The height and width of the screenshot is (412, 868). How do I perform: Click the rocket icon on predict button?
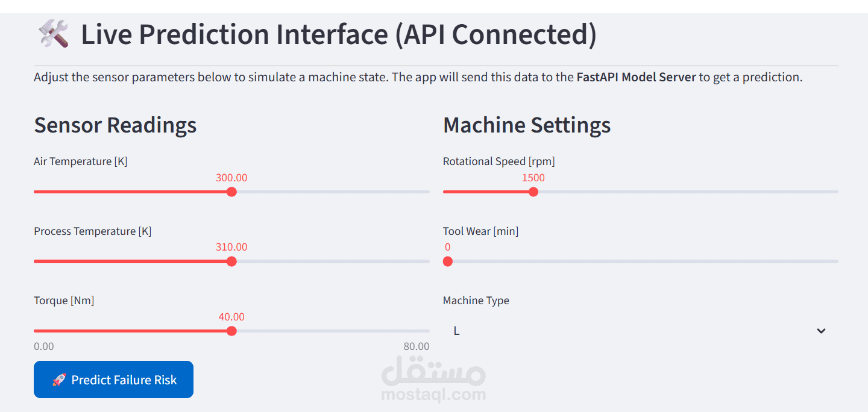[59, 379]
